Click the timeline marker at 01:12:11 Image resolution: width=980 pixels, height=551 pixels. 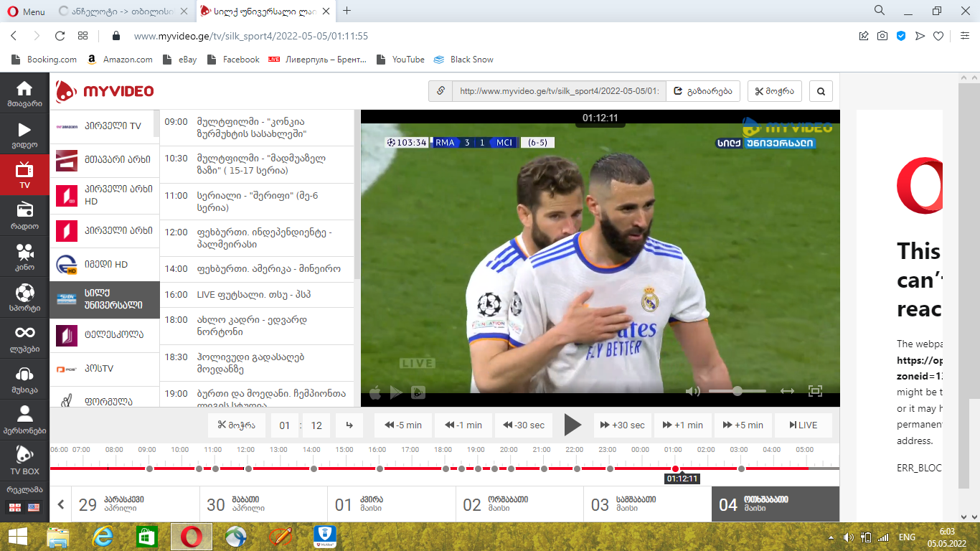coord(675,468)
